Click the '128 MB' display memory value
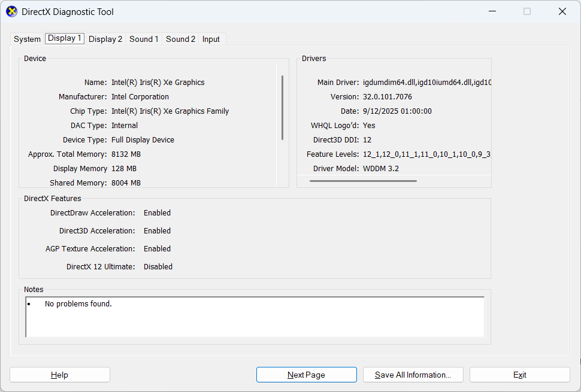This screenshot has width=581, height=392. click(x=124, y=168)
